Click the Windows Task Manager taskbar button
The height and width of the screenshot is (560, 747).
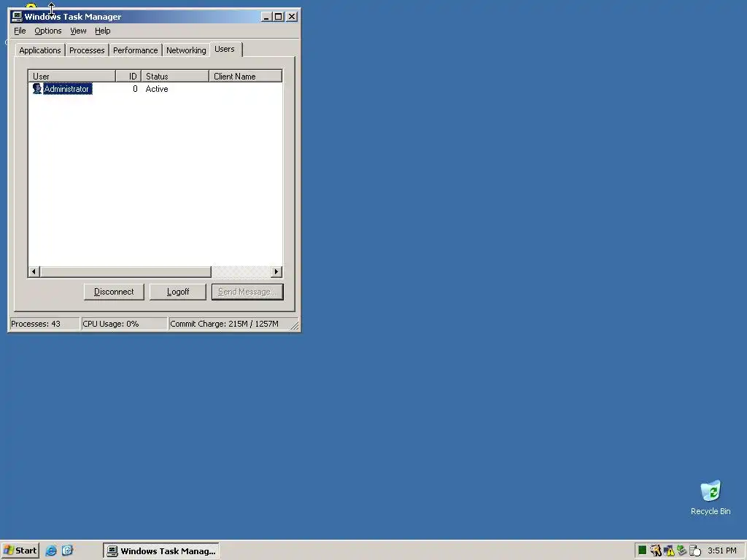coord(161,551)
